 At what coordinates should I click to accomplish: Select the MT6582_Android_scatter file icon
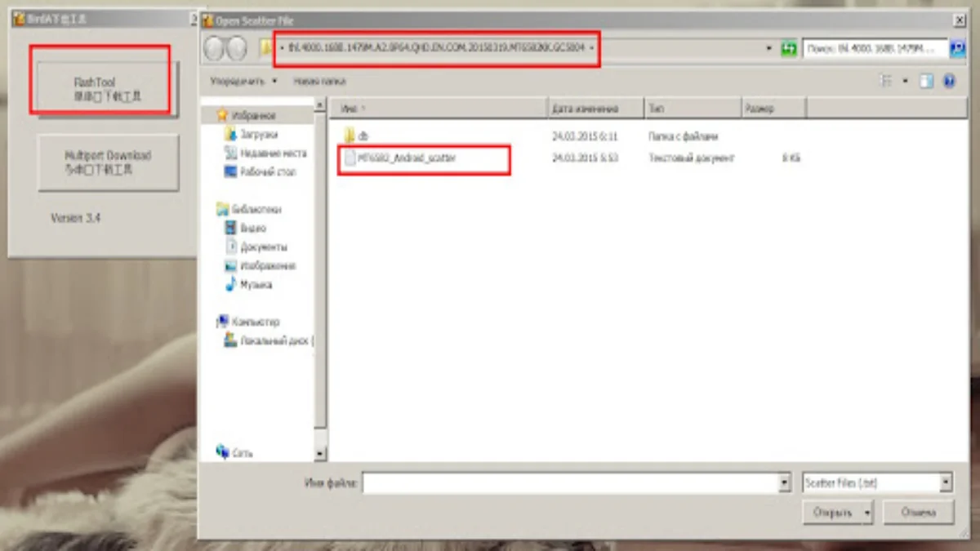click(350, 158)
